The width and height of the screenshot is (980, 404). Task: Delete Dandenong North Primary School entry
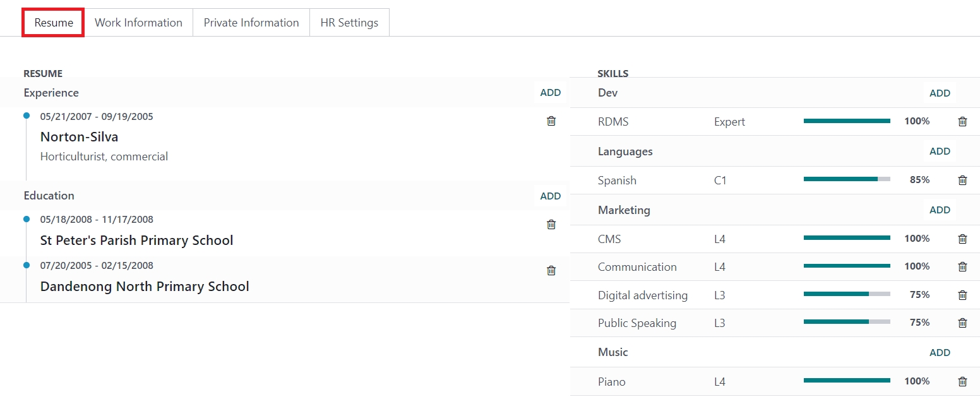pyautogui.click(x=551, y=270)
